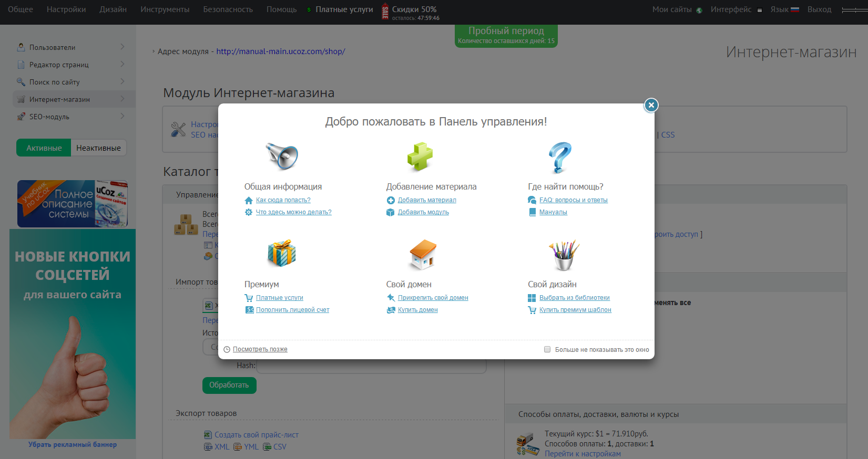Screen dimensions: 868x459
Task: Click the uCoz textbook banner thumbnail
Action: point(73,204)
